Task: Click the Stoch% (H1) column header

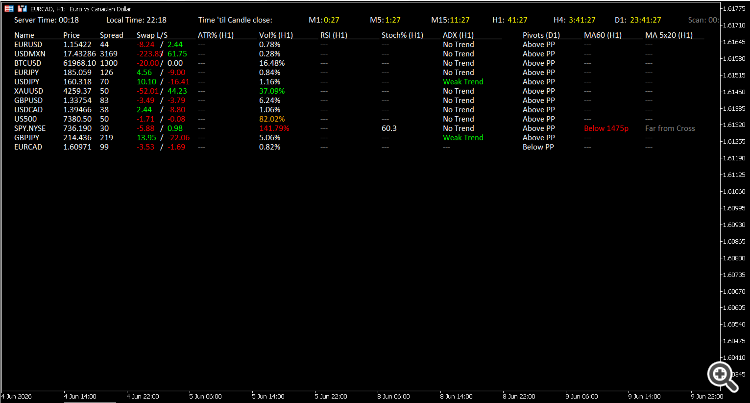Action: [402, 35]
